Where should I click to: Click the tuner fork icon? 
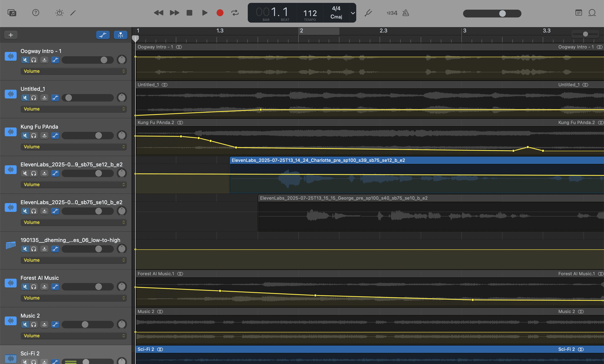[368, 13]
